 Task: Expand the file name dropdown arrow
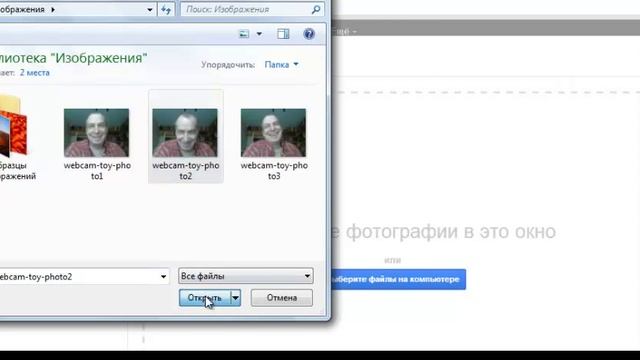(x=163, y=277)
